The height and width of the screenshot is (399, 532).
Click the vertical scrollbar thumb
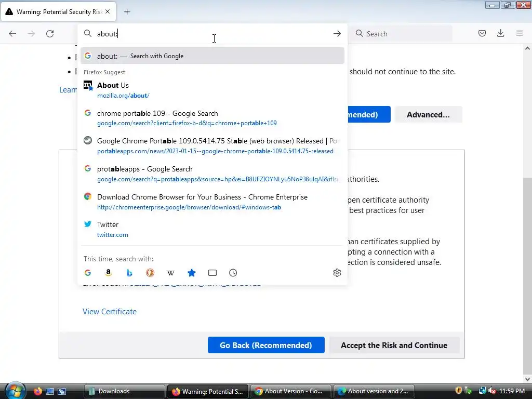pyautogui.click(x=527, y=276)
